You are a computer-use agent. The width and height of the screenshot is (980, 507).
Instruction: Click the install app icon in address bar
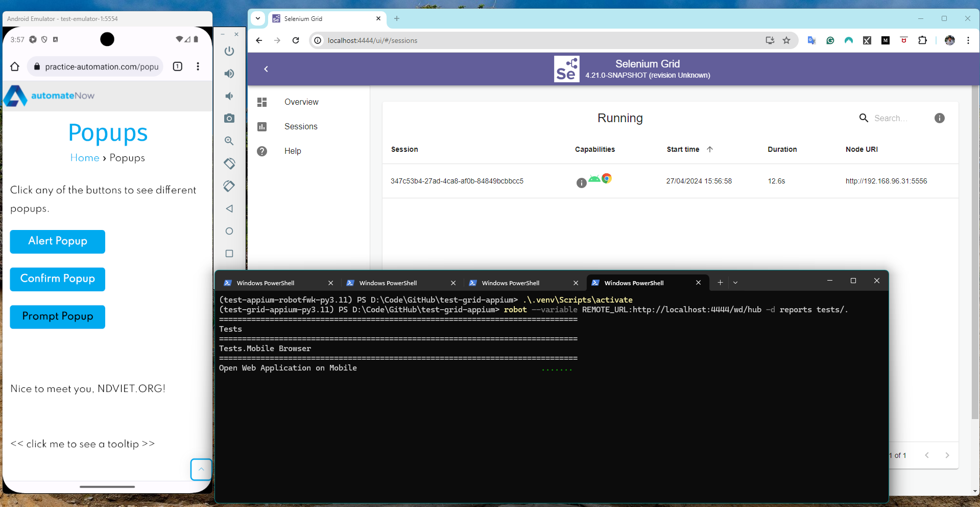coord(770,40)
